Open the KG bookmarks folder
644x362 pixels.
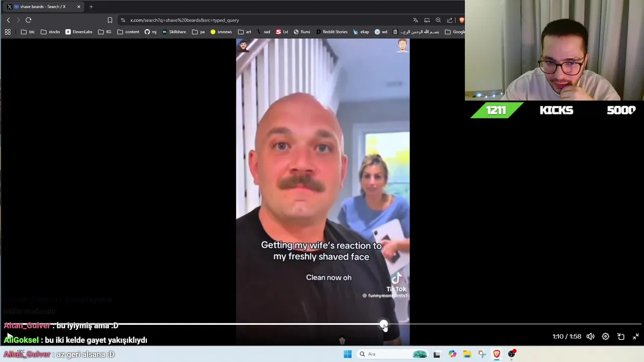coord(105,32)
